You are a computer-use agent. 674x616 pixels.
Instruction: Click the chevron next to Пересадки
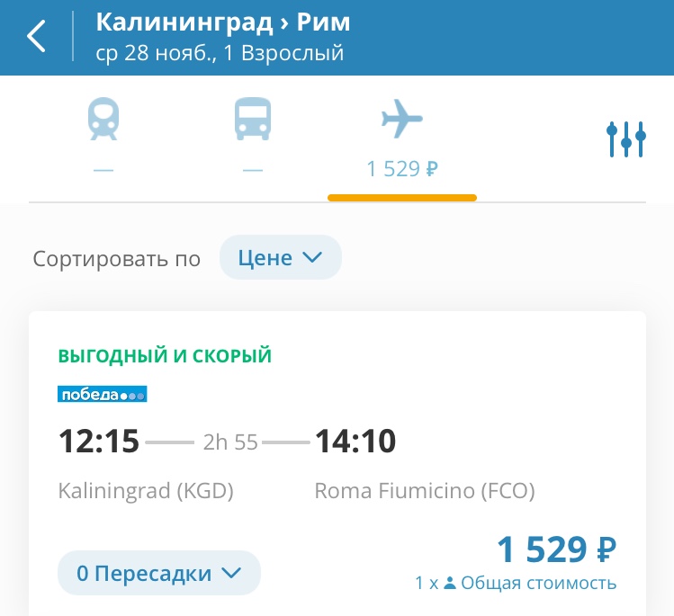[231, 573]
